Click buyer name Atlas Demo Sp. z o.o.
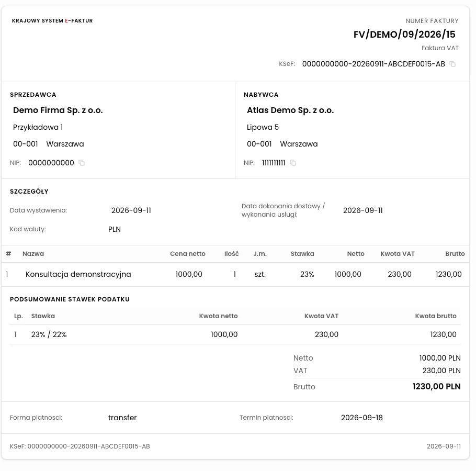476x471 pixels. (290, 110)
